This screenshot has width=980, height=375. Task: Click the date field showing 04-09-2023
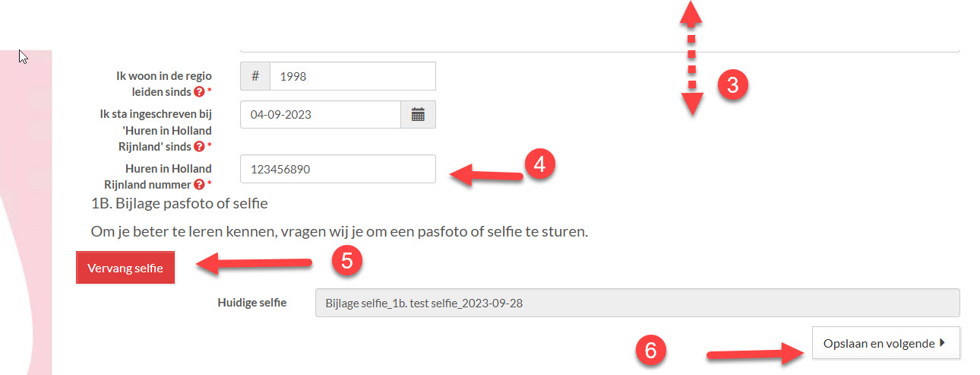tap(320, 115)
